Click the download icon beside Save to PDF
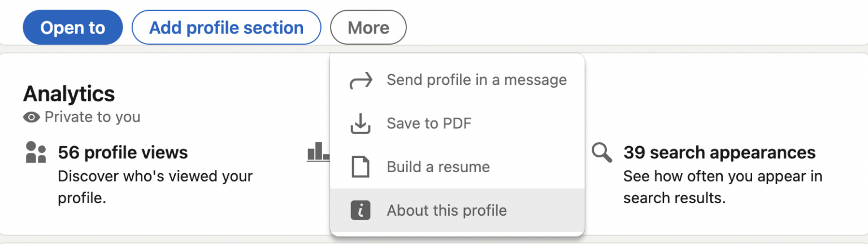Image resolution: width=868 pixels, height=244 pixels. click(361, 123)
